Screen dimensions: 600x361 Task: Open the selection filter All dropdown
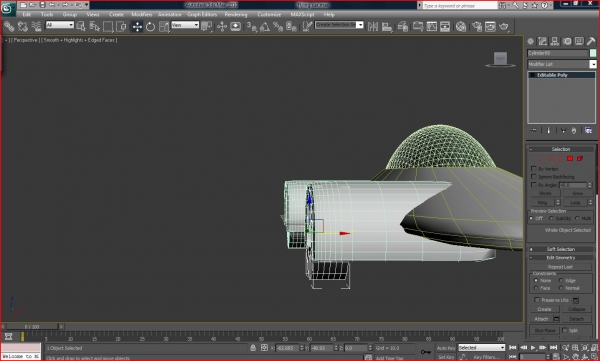[60, 25]
